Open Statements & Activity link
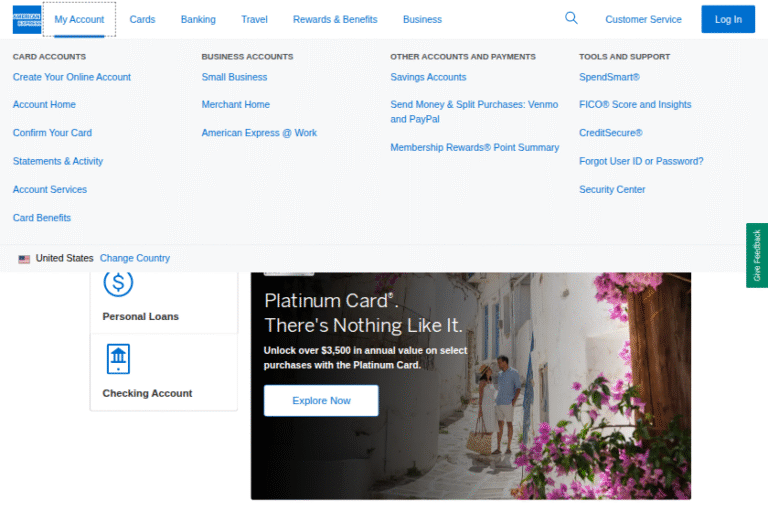The width and height of the screenshot is (768, 512). click(58, 161)
